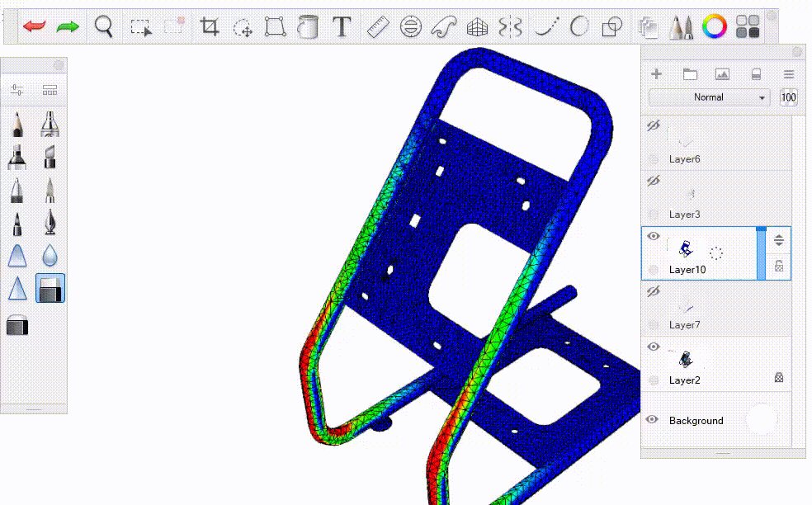Select Layer2 thumbnail

[x=686, y=358]
